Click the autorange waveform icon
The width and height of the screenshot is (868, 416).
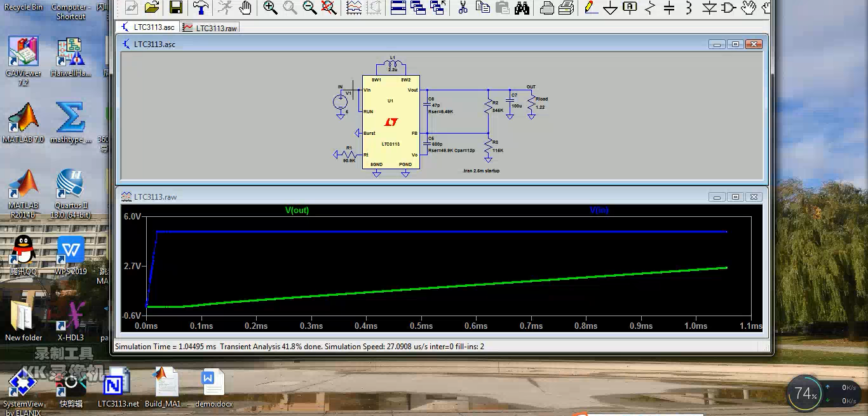[354, 8]
